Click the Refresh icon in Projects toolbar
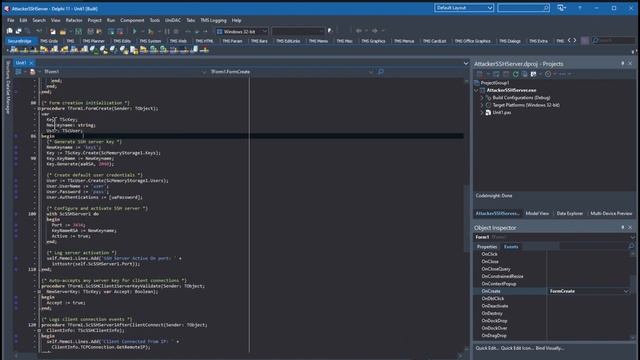Screen dimensions: 640x360 click(516, 74)
